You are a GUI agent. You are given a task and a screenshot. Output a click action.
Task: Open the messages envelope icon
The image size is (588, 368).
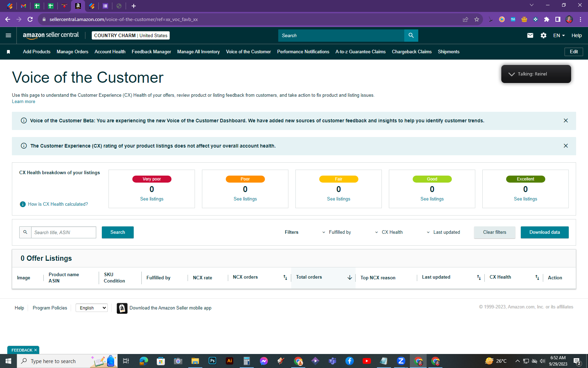[530, 35]
